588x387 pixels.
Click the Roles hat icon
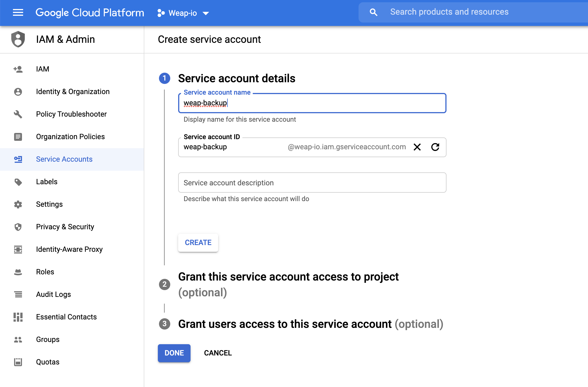point(18,272)
